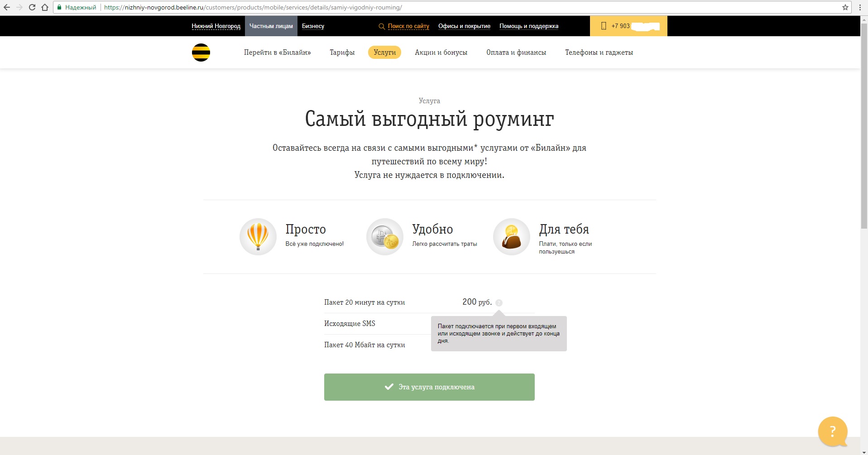Open Тарифы menu item

click(x=342, y=53)
